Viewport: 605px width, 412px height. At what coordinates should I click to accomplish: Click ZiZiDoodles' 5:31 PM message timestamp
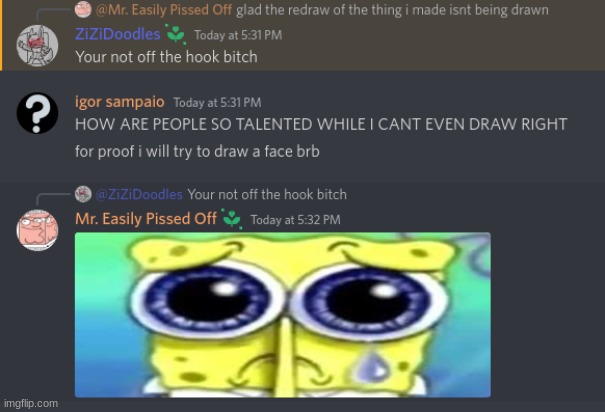[238, 35]
